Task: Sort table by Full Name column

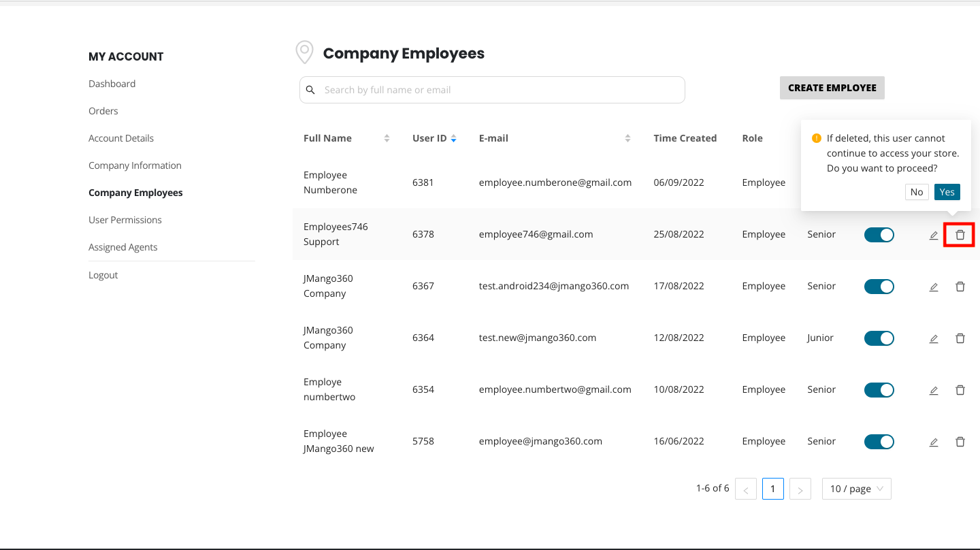Action: pos(387,138)
